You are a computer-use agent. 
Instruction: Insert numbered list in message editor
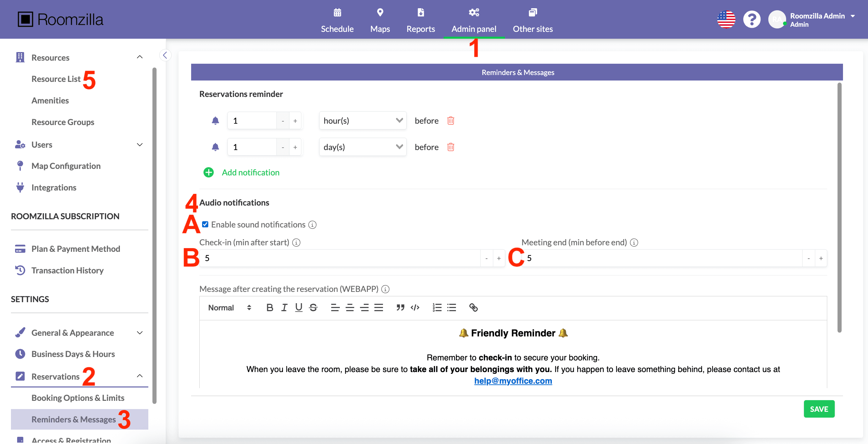coord(437,308)
